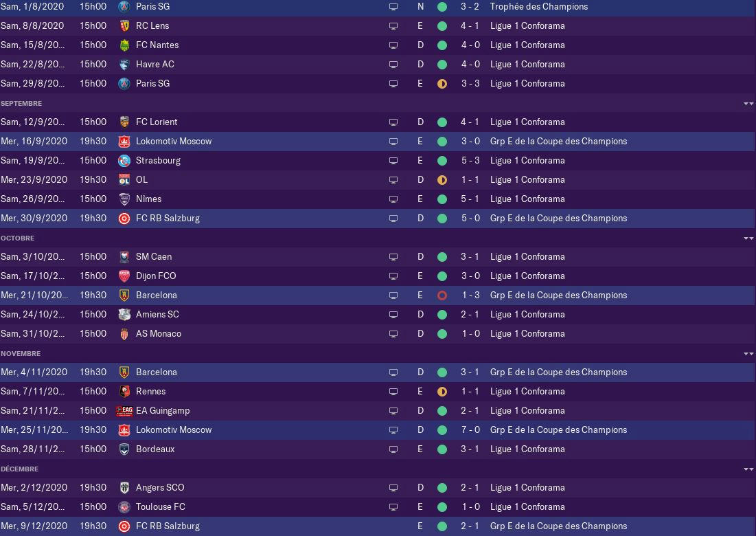Click the green win indicator for Strasbourg match
Viewport: 756px width, 536px height.
(x=442, y=161)
